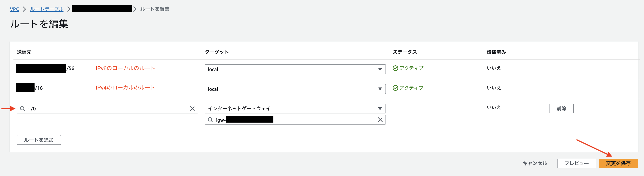Viewport: 644px width, 176px height.
Task: Add a new route with ルートを追加
Action: tap(39, 140)
